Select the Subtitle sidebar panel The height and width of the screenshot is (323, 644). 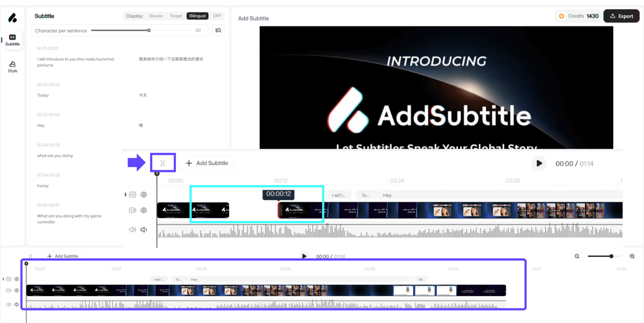(12, 40)
